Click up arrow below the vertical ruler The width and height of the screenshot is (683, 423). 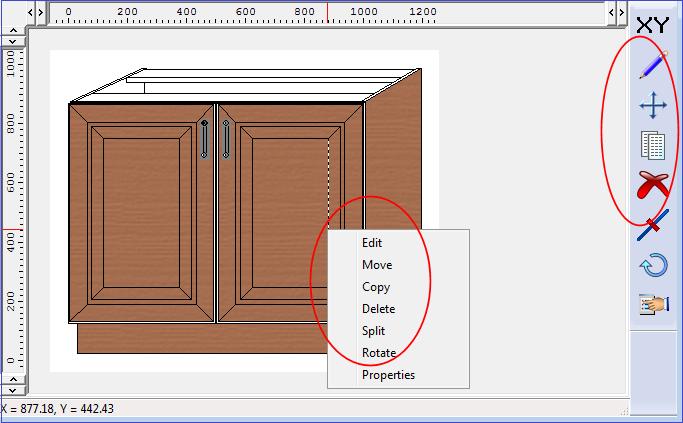pyautogui.click(x=13, y=379)
